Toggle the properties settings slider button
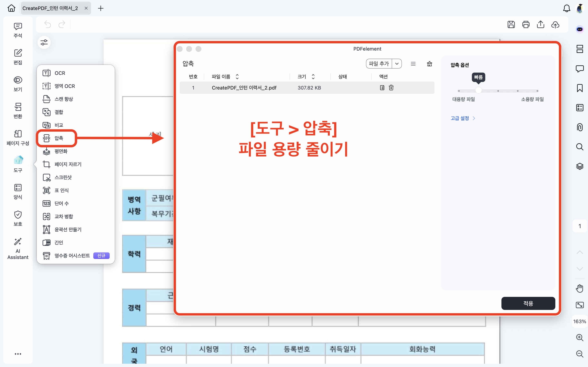The height and width of the screenshot is (367, 588). [44, 42]
